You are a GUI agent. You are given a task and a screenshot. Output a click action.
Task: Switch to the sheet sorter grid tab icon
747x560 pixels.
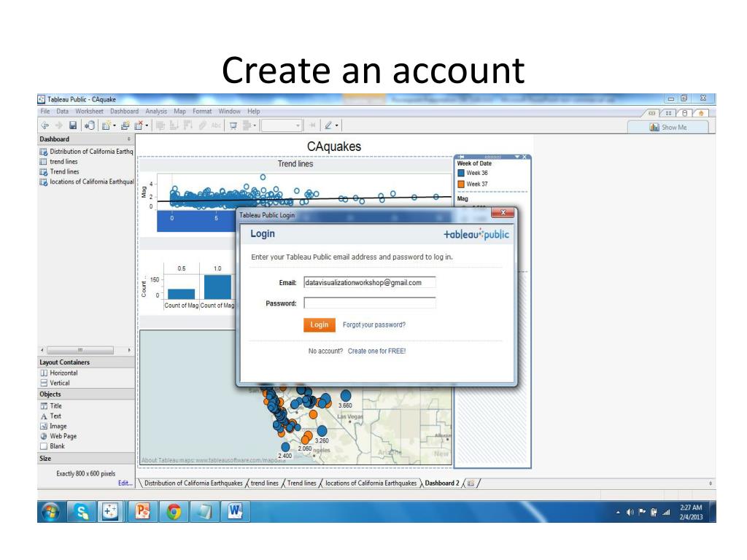668,113
